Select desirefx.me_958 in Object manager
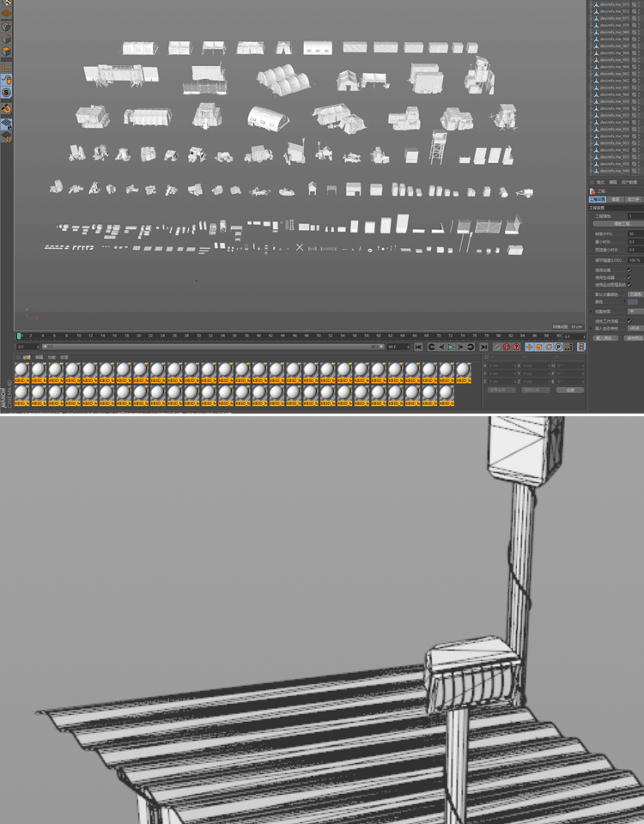The image size is (644, 824). [x=614, y=108]
